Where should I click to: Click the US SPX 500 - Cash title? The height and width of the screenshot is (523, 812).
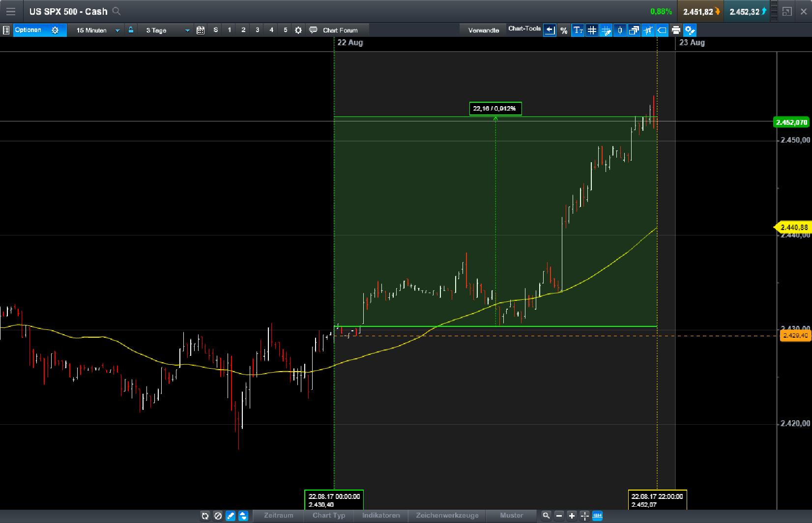pyautogui.click(x=68, y=11)
